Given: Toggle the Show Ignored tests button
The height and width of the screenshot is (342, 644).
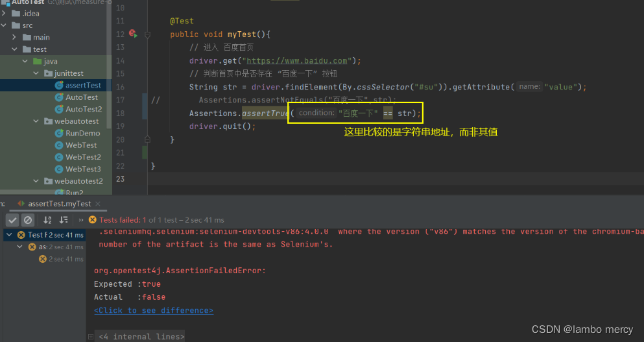Looking at the screenshot, I should click(28, 220).
